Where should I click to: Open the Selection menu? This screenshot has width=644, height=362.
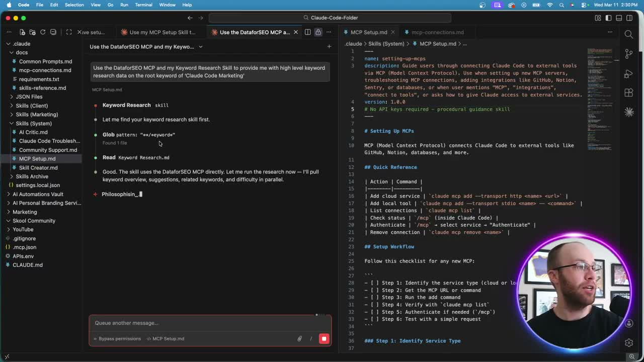pos(74,5)
